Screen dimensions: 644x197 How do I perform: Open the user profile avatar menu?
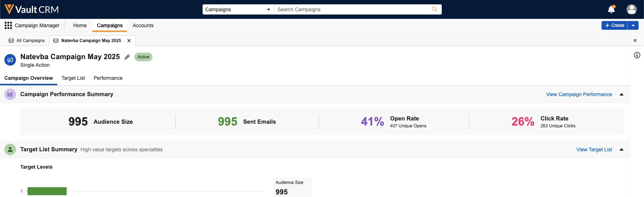(631, 9)
